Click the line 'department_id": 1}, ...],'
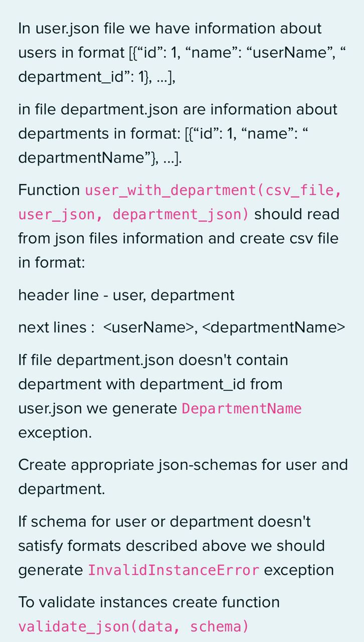The image size is (364, 642). tap(97, 77)
